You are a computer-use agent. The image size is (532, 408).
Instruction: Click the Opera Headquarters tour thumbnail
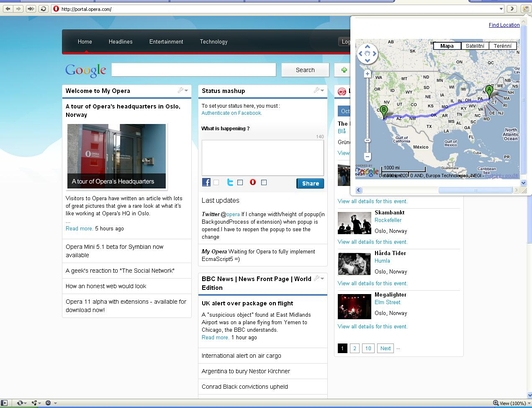pos(117,156)
